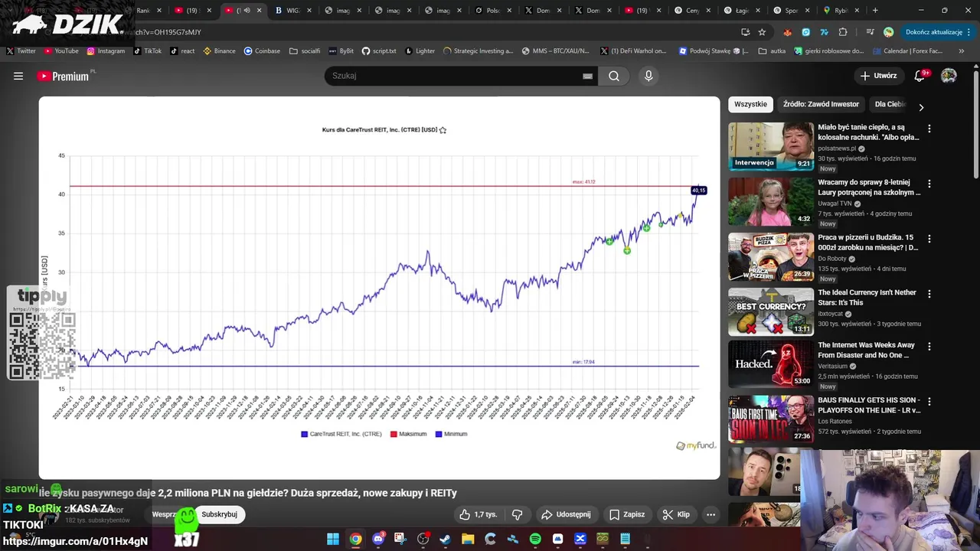Click 'Dokończ aktualizację' in Chrome
The height and width of the screenshot is (551, 980).
(x=933, y=32)
